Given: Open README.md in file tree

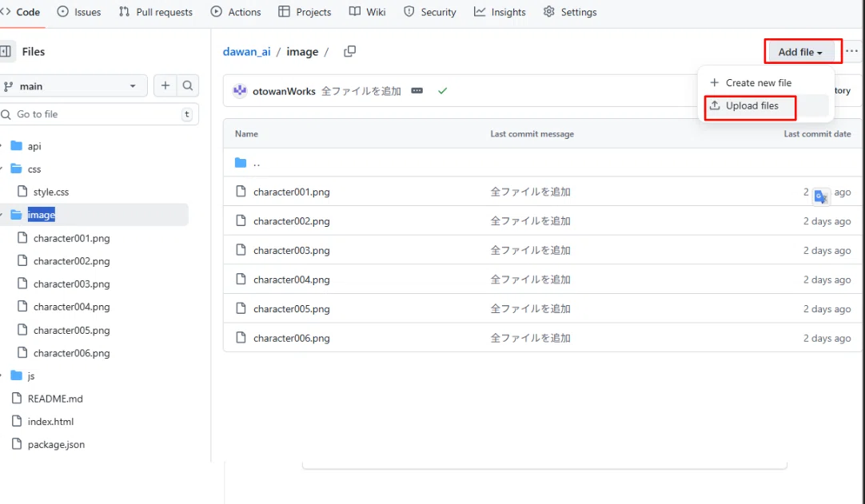Looking at the screenshot, I should click(55, 399).
